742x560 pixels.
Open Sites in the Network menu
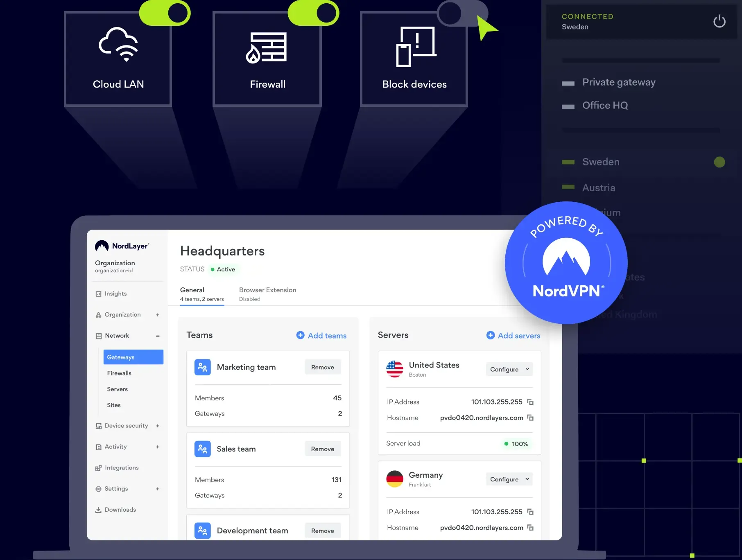click(114, 405)
